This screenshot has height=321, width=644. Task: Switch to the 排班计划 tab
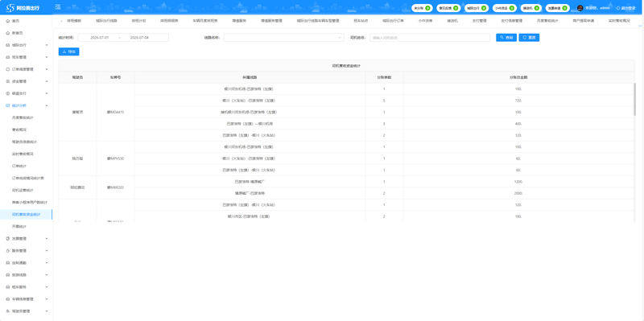pos(138,21)
